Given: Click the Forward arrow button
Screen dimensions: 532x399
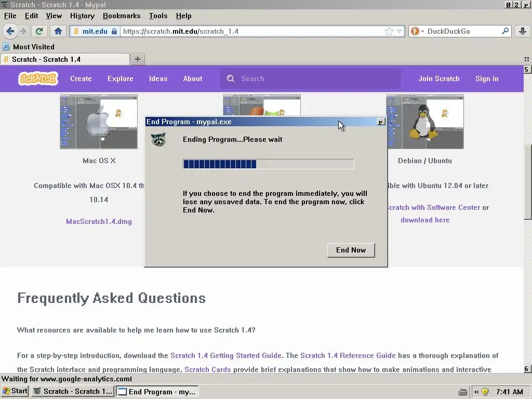Looking at the screenshot, I should (23, 31).
